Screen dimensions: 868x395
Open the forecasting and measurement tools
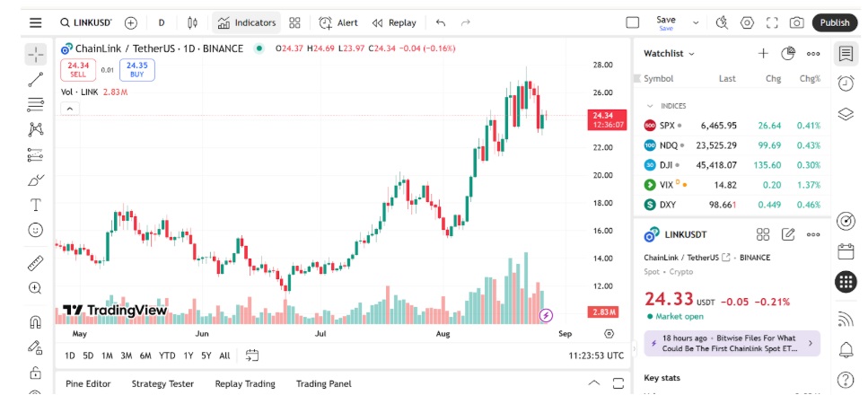(x=35, y=155)
